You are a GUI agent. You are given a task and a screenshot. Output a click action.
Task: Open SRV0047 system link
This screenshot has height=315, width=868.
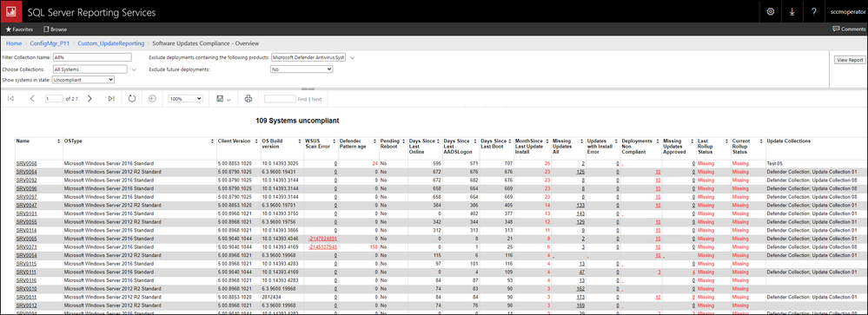point(27,205)
